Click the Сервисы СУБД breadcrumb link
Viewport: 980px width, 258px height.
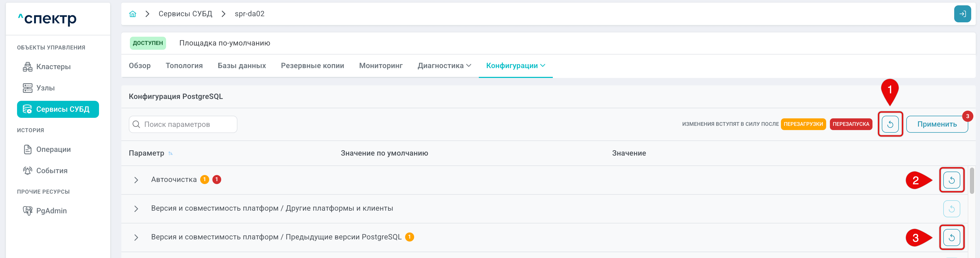[185, 14]
